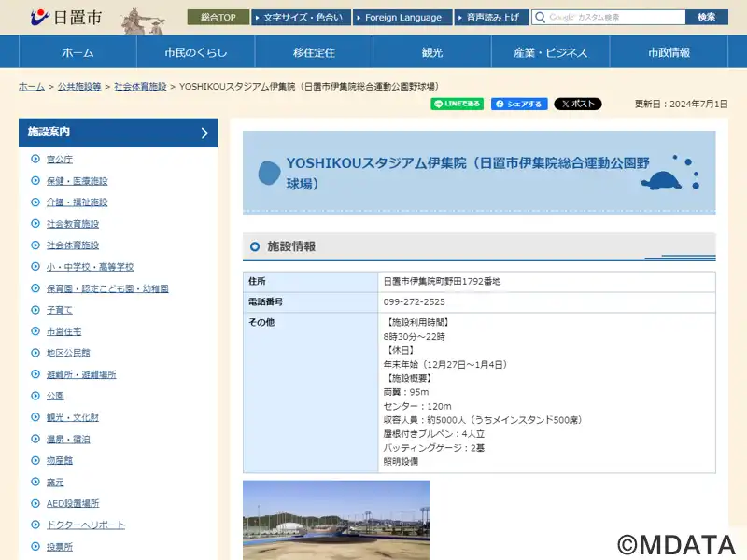Open 産業・ビジネス navigation menu

(x=550, y=52)
